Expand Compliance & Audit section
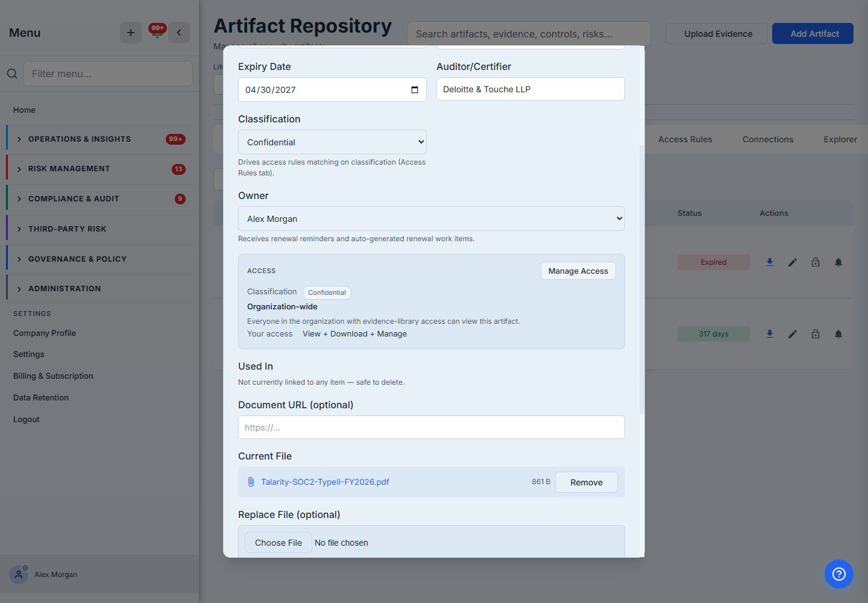The height and width of the screenshot is (603, 868). (x=99, y=199)
